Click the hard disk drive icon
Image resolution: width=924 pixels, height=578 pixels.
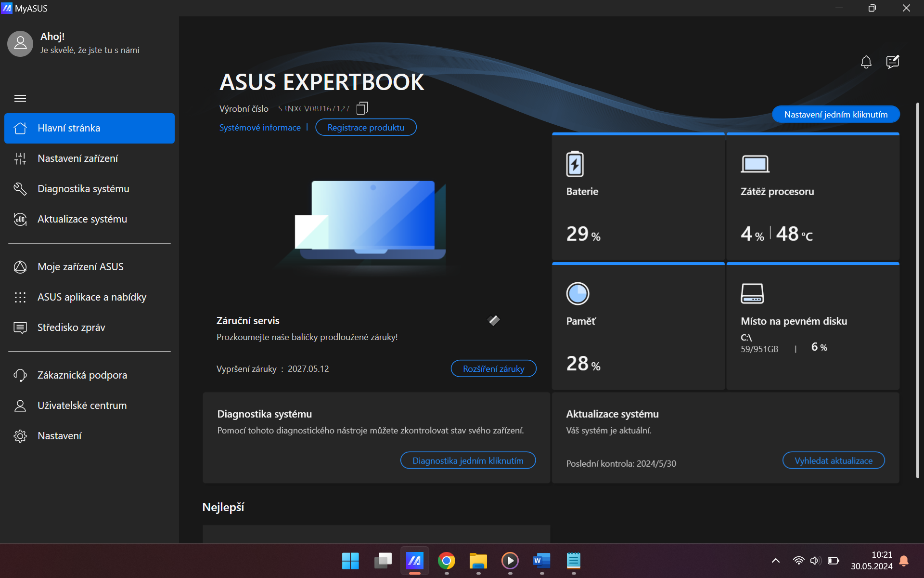[752, 294]
